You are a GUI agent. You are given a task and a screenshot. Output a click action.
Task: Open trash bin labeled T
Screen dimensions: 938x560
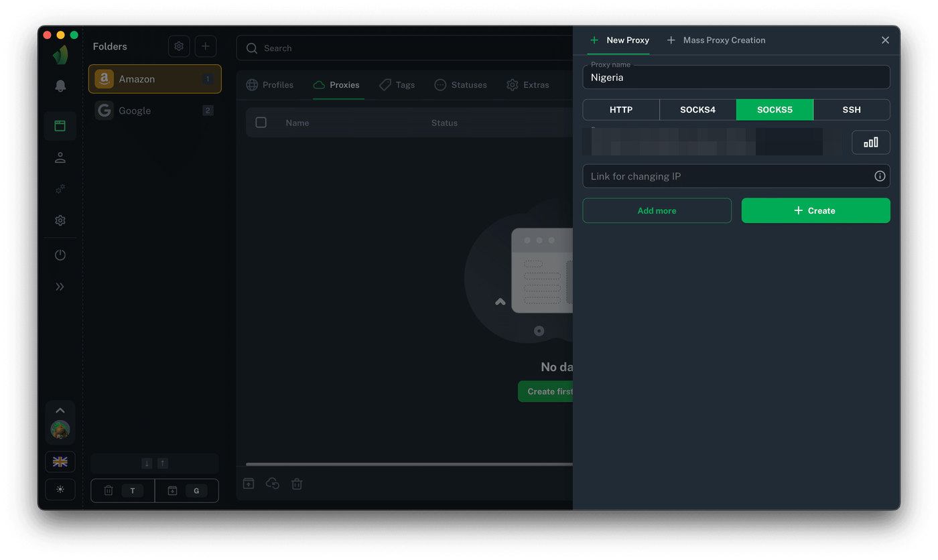[123, 491]
